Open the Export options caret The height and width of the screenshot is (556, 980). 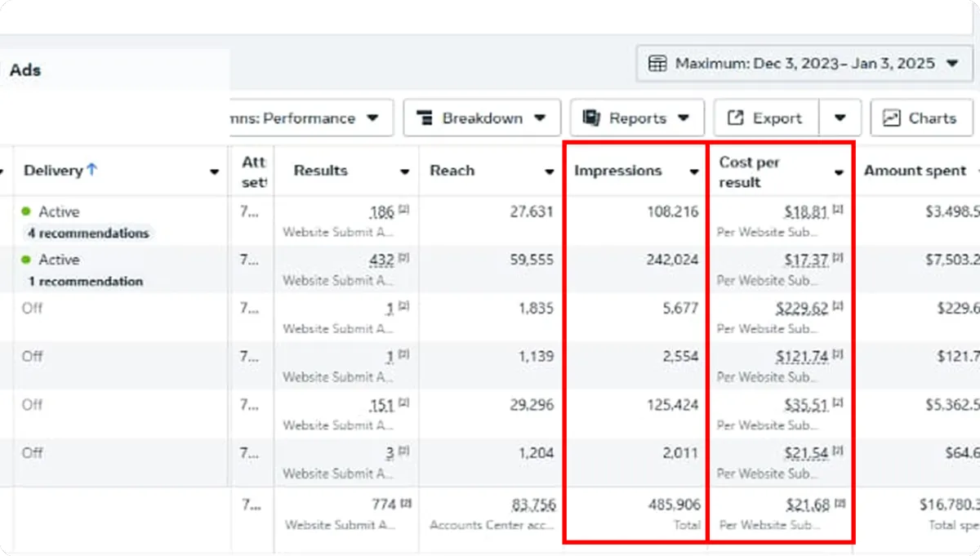[x=840, y=118]
